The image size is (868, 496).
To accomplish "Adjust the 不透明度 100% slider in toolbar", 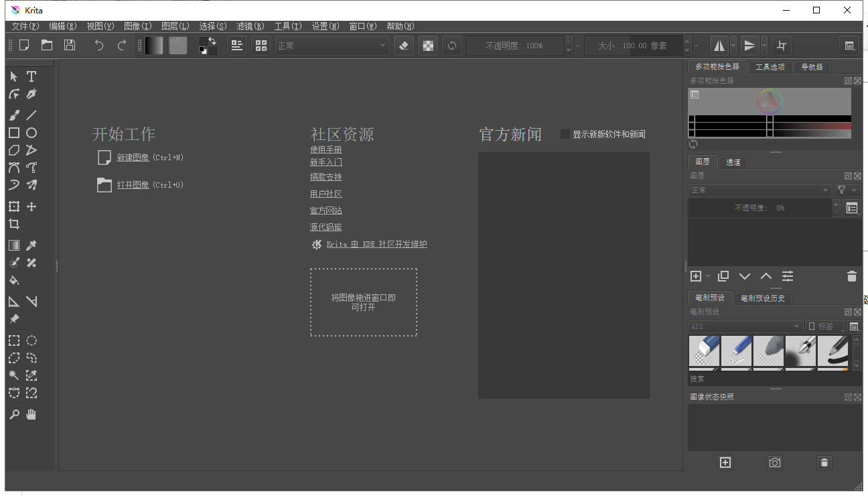I will pyautogui.click(x=515, y=46).
